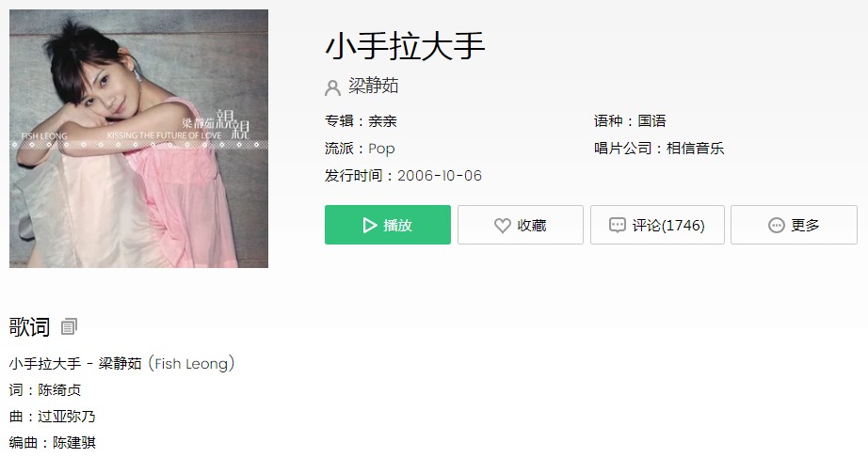Click the artist person icon
Image resolution: width=868 pixels, height=458 pixels.
coord(332,87)
